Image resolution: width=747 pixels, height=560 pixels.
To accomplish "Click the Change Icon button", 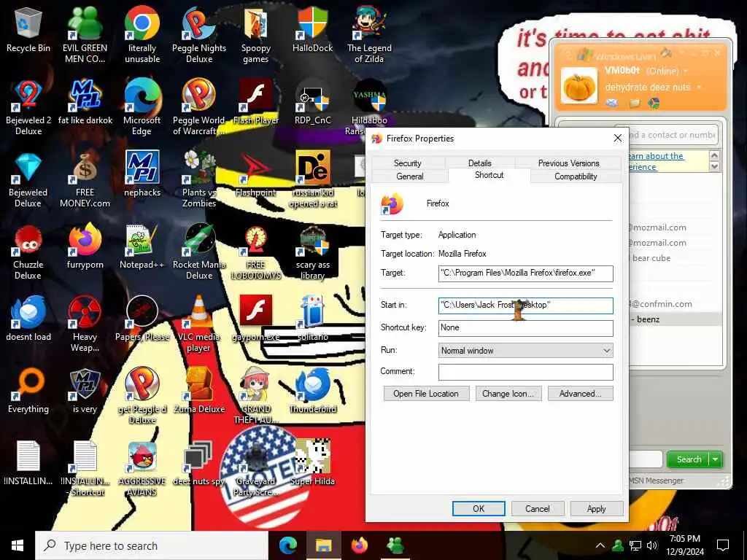I will (508, 394).
